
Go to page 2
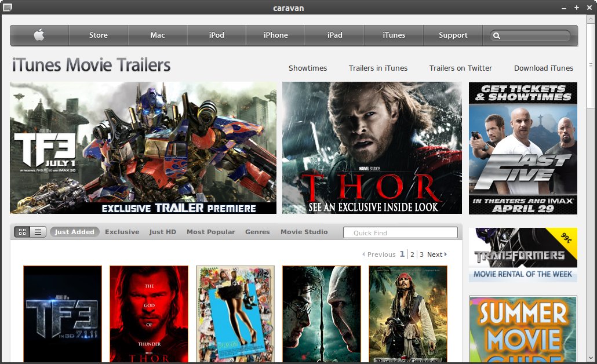click(x=412, y=254)
